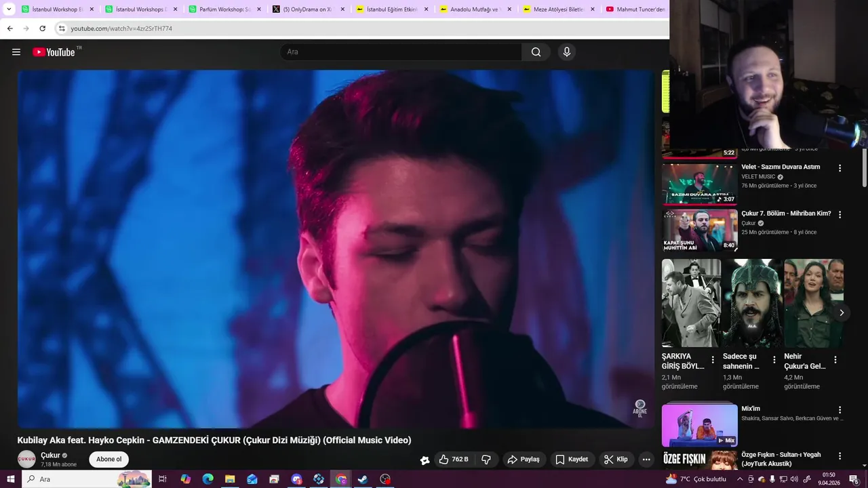The height and width of the screenshot is (488, 868).
Task: Open the Windows Start menu
Action: pos(10,479)
